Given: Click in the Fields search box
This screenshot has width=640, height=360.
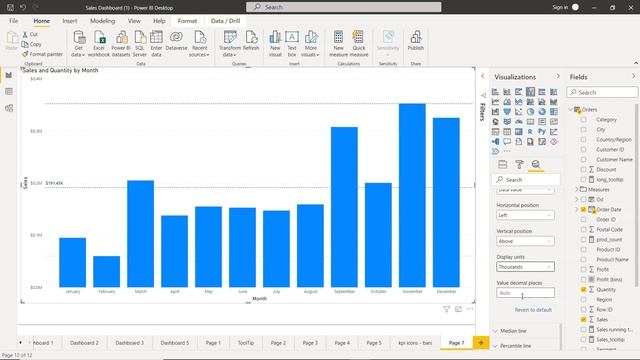Looking at the screenshot, I should point(602,92).
